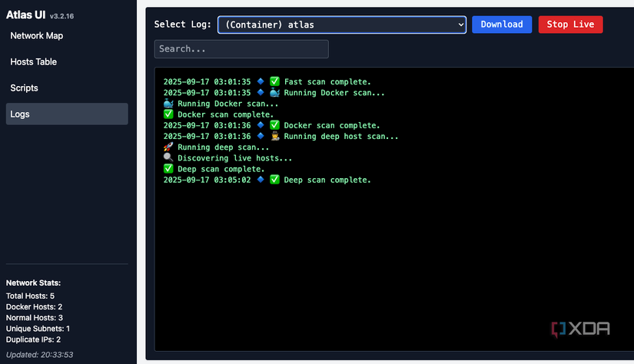Click the blue Download button
The height and width of the screenshot is (364, 634).
[502, 25]
